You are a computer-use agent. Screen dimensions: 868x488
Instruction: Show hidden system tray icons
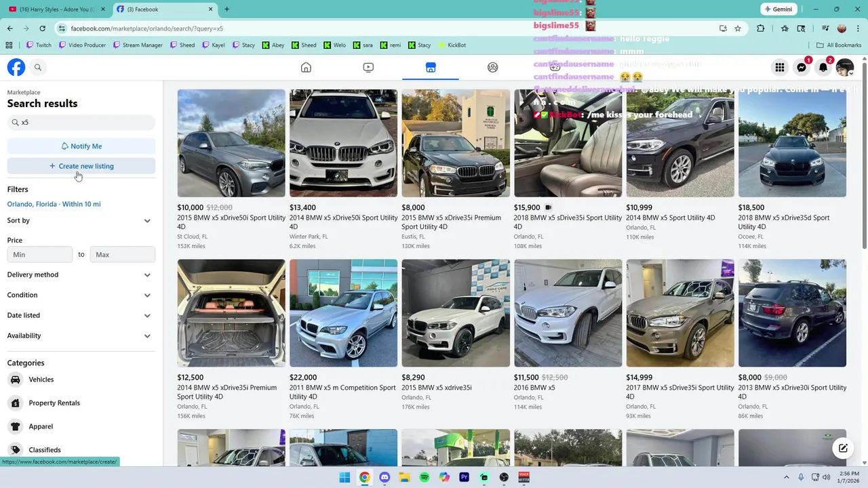787,477
